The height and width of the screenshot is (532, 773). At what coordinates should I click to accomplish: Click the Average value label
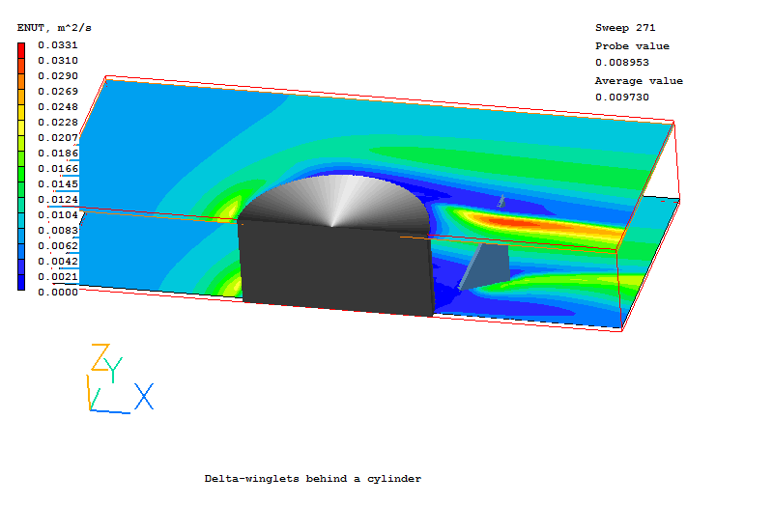click(x=639, y=81)
